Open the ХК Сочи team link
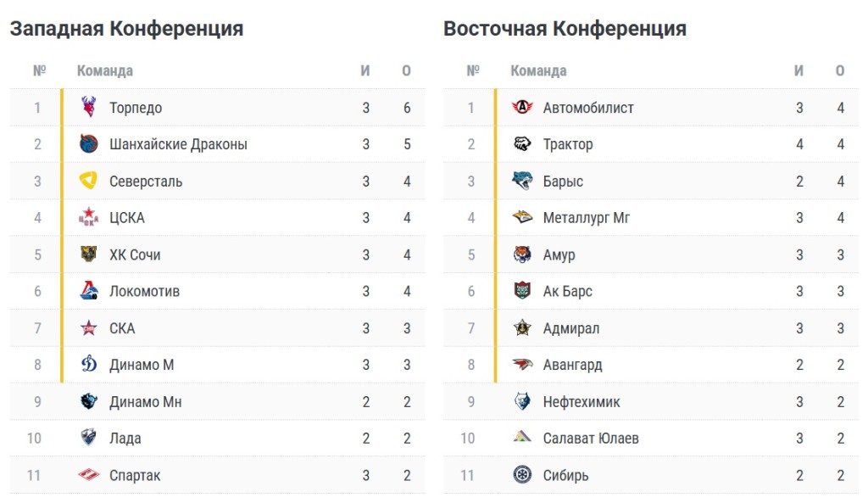Screen dimensions: 868x503 pos(135,254)
